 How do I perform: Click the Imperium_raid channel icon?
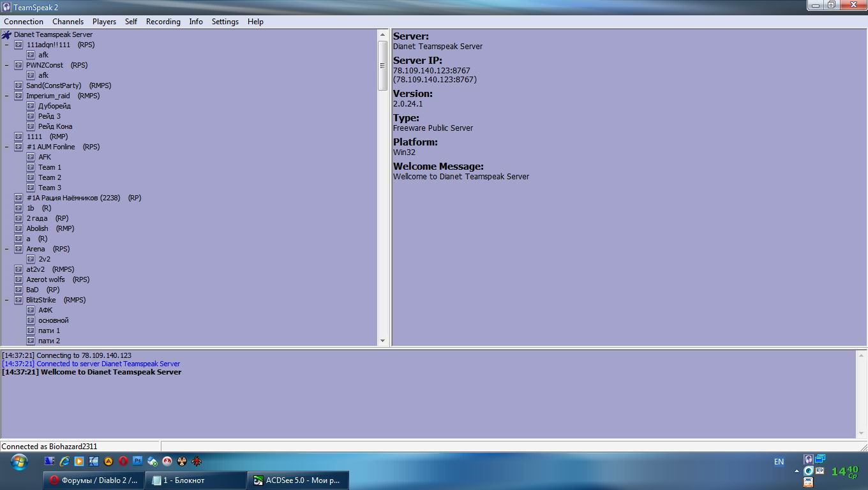coord(19,96)
